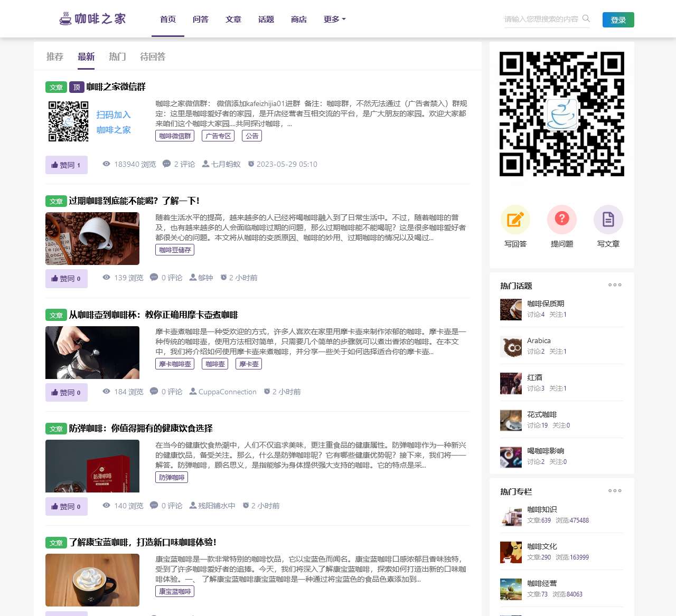Click the 咖啡知识 column icon
Image resolution: width=676 pixels, height=616 pixels.
pyautogui.click(x=511, y=515)
